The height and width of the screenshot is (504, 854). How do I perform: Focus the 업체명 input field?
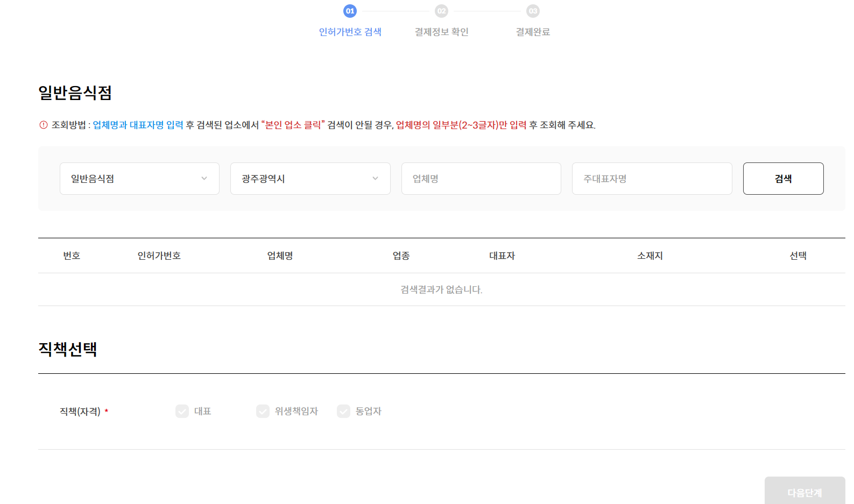pyautogui.click(x=481, y=179)
